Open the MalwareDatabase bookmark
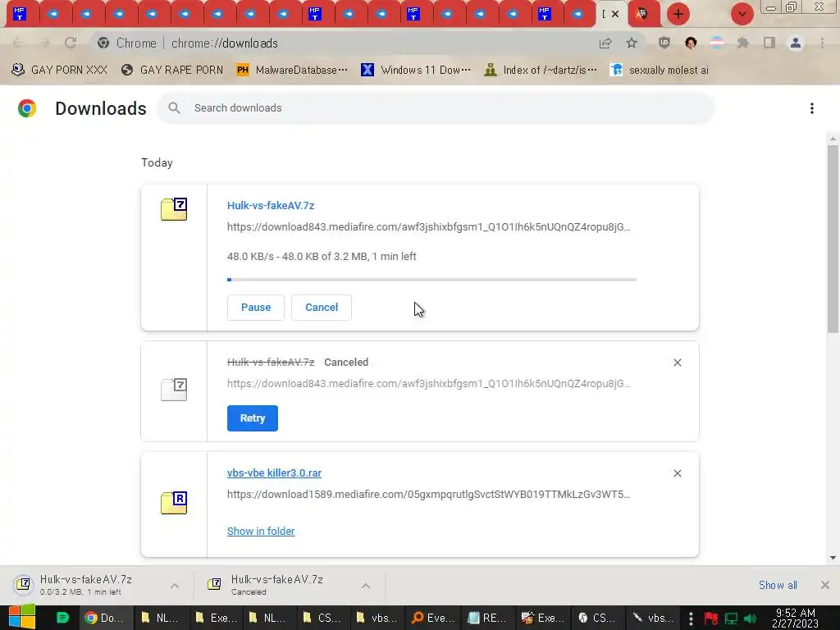The height and width of the screenshot is (630, 840). point(292,71)
